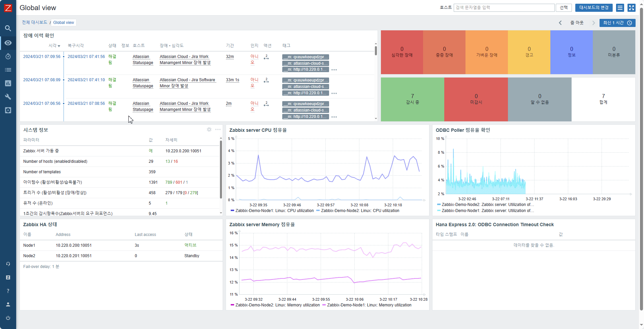Open the Configuration wrench icon in sidebar

(8, 97)
